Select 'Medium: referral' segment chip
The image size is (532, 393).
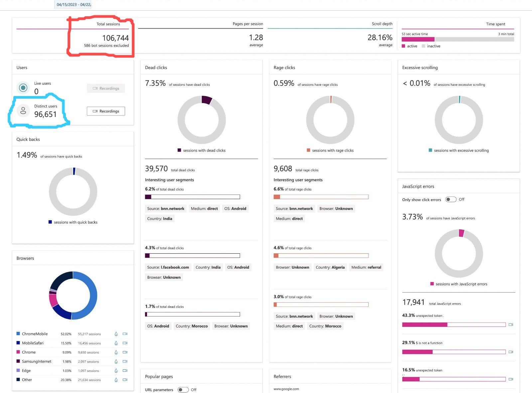(366, 267)
